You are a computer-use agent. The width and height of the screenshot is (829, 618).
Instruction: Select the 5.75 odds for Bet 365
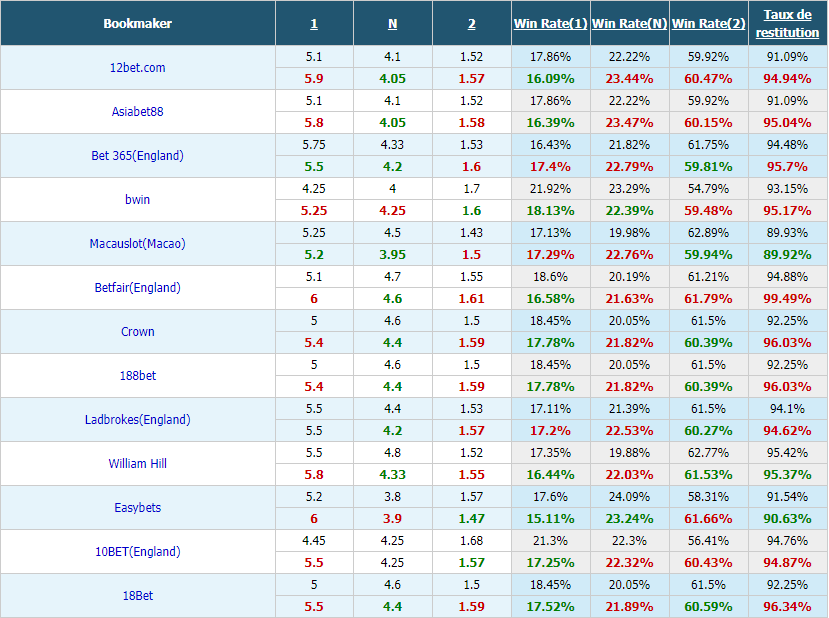coord(314,145)
